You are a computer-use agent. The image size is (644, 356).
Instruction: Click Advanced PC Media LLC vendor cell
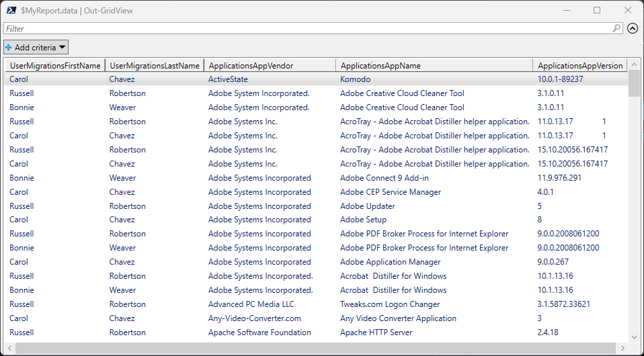251,304
